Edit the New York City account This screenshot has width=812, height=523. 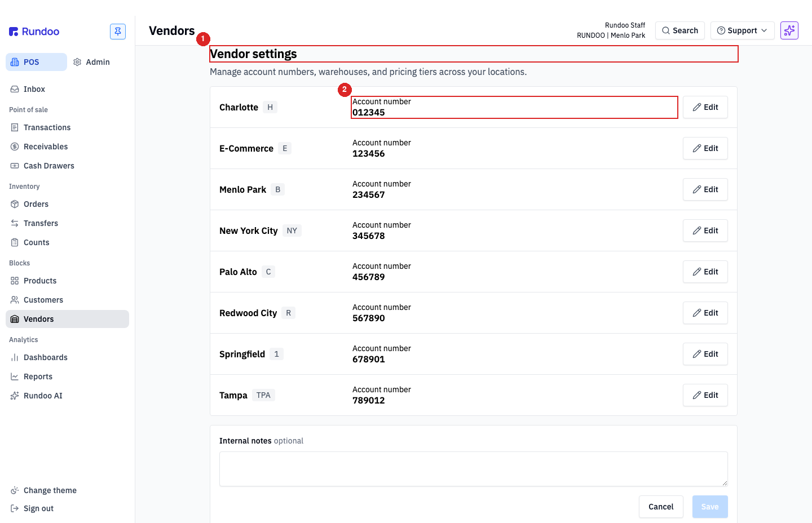tap(705, 231)
